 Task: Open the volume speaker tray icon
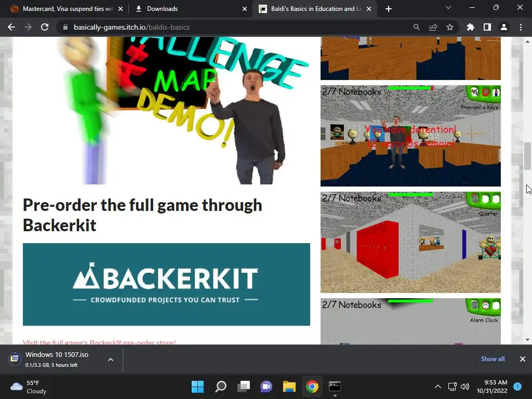click(x=465, y=387)
